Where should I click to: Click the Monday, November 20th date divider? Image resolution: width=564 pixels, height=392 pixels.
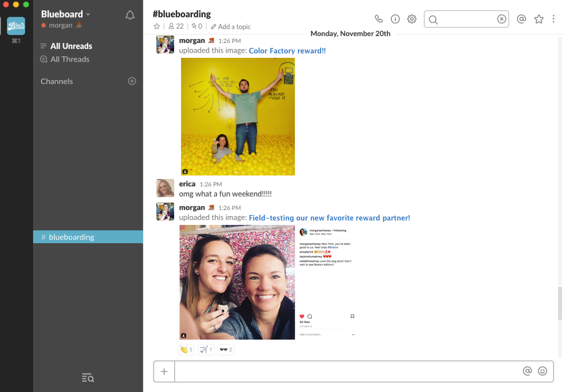pyautogui.click(x=350, y=34)
